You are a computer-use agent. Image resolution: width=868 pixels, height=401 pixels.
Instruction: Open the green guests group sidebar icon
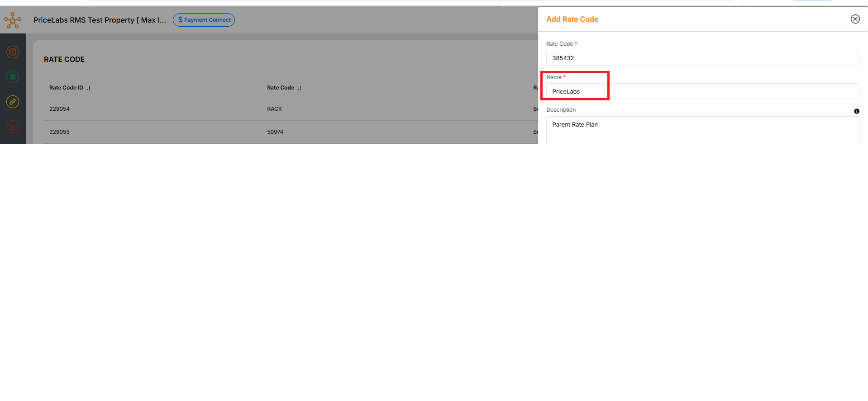(x=13, y=77)
